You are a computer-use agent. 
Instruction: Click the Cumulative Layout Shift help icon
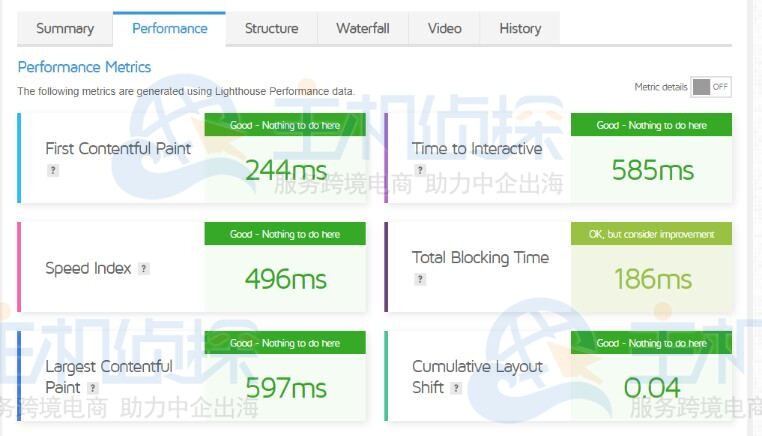(455, 388)
